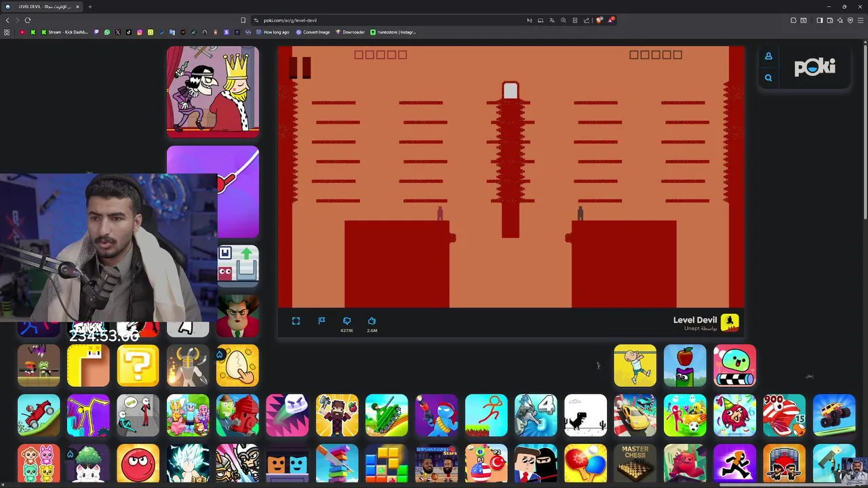This screenshot has height=488, width=868.
Task: Open the Master Chess game thumbnail
Action: (x=635, y=464)
